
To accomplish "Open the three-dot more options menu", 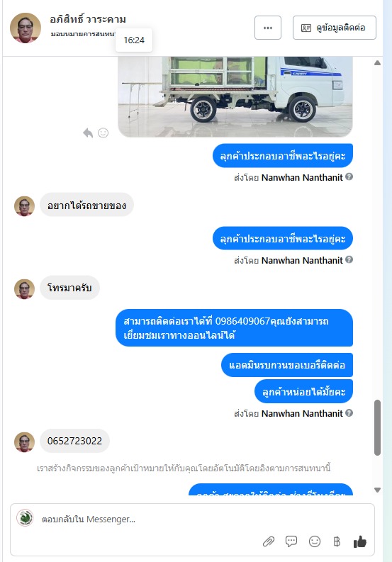I will pos(268,28).
